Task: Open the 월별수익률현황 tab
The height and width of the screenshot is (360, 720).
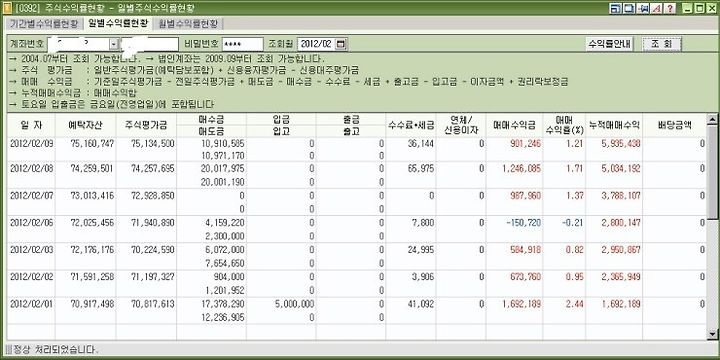Action: [188, 24]
